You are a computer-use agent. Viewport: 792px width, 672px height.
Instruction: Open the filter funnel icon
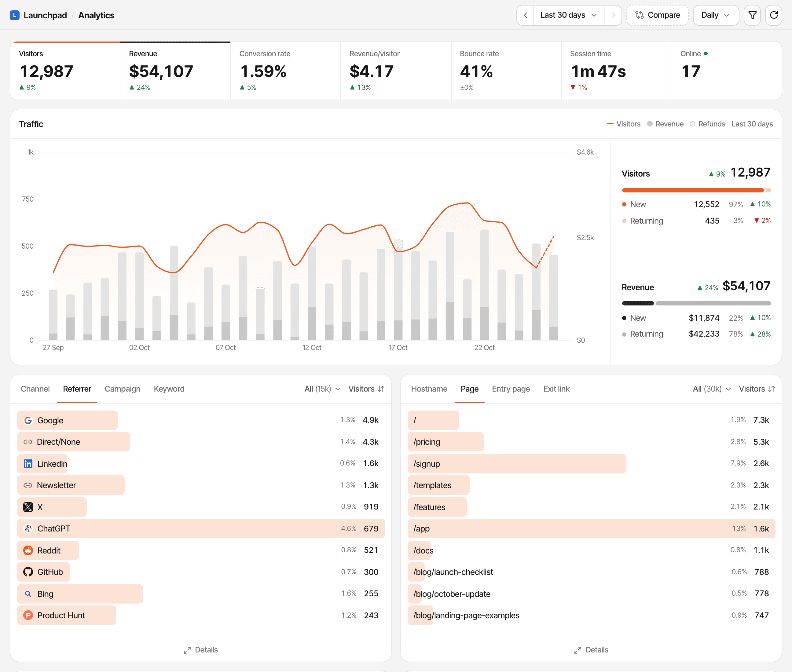point(752,15)
